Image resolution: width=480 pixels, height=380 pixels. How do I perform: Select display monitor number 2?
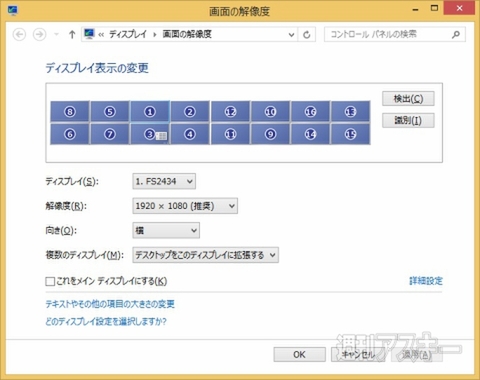(190, 111)
